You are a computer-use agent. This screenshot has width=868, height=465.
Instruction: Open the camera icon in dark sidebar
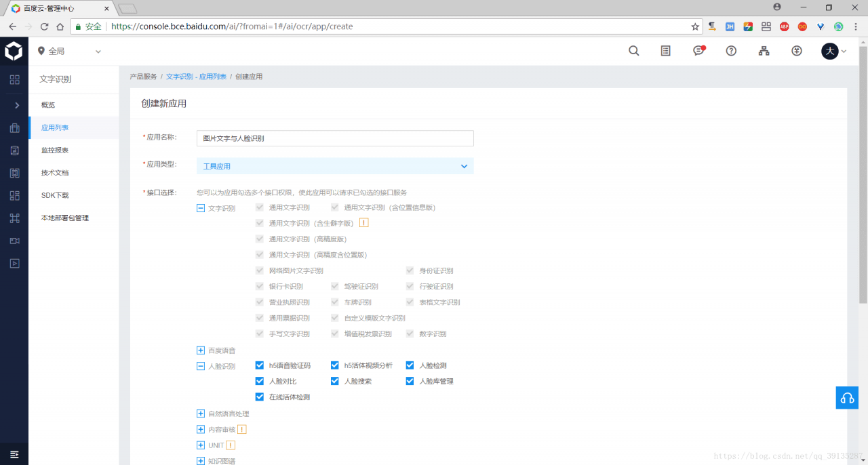(14, 241)
